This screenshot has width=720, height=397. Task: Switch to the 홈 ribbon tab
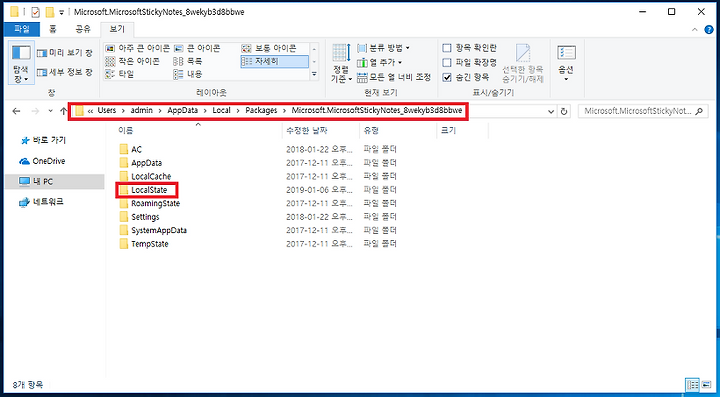point(53,29)
